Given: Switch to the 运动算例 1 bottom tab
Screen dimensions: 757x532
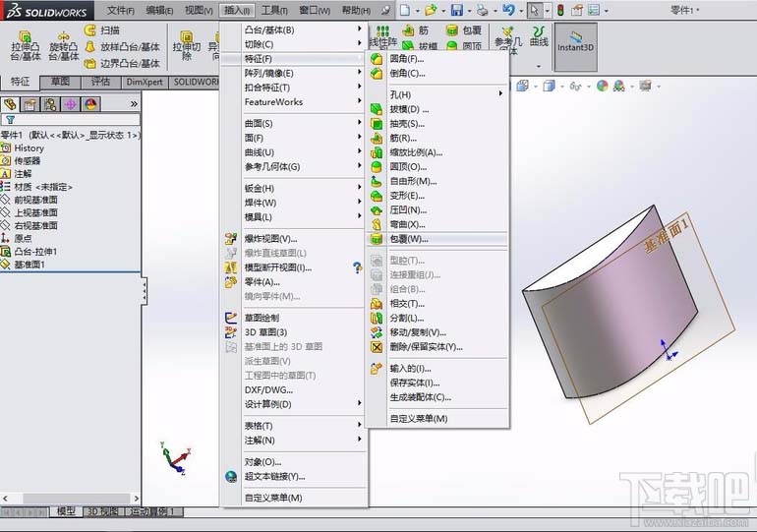Looking at the screenshot, I should coord(154,511).
